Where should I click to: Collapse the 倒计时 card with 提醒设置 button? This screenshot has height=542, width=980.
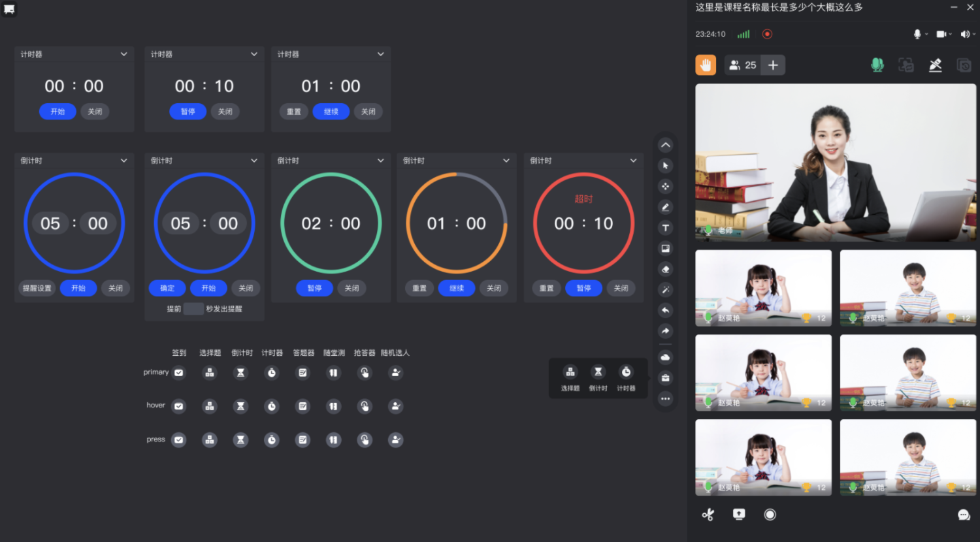123,161
